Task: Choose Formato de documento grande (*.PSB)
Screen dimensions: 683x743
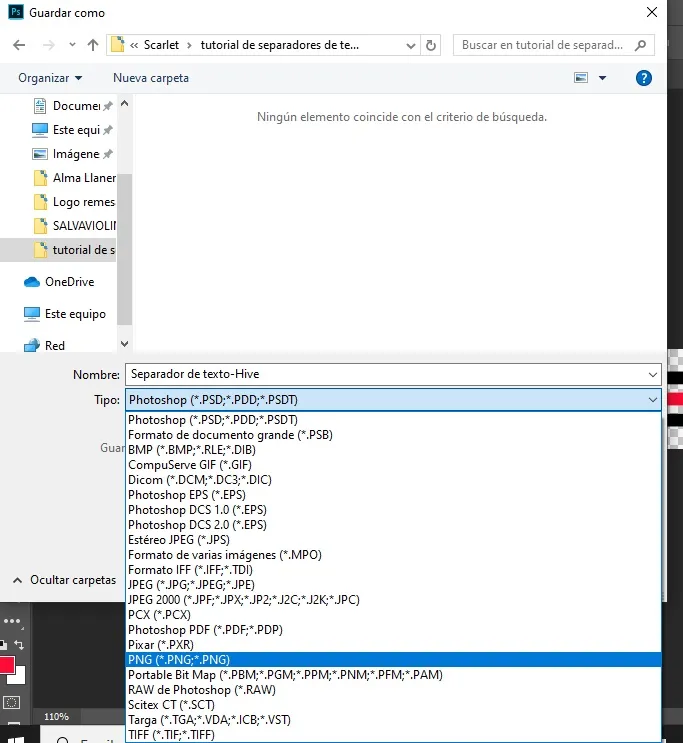Action: coord(393,435)
